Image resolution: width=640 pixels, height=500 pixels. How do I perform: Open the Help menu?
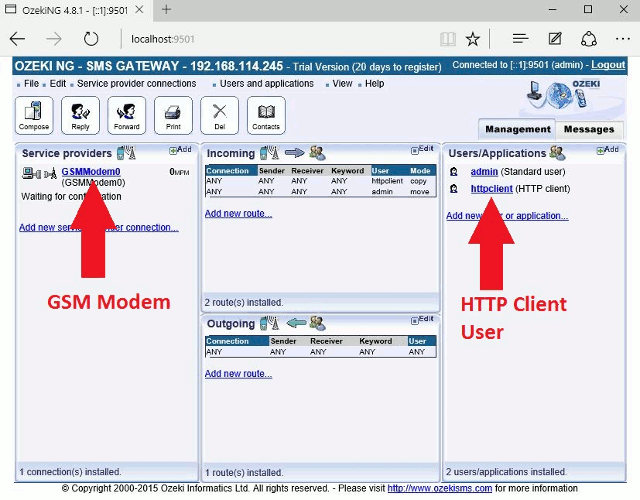tap(374, 84)
